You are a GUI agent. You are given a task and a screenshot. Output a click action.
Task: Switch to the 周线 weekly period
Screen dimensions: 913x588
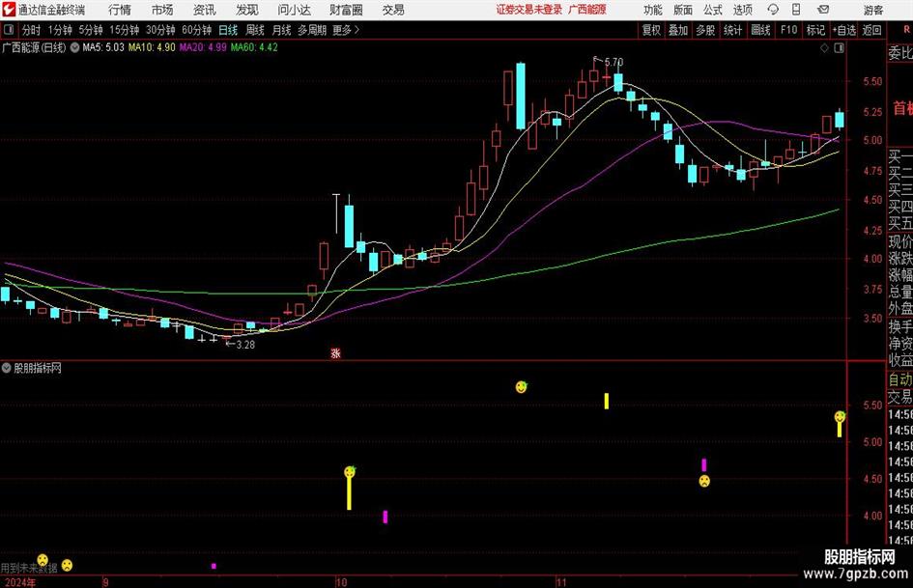pos(255,30)
